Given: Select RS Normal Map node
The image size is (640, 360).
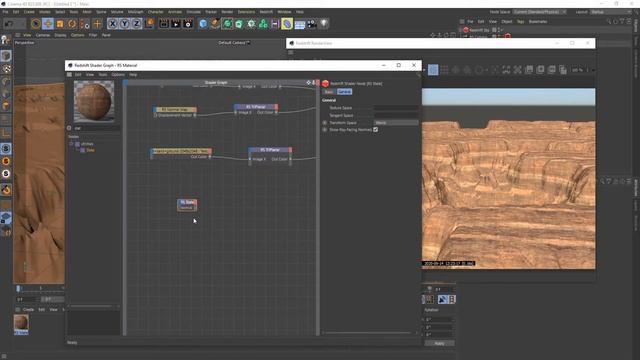Looking at the screenshot, I should coord(175,109).
